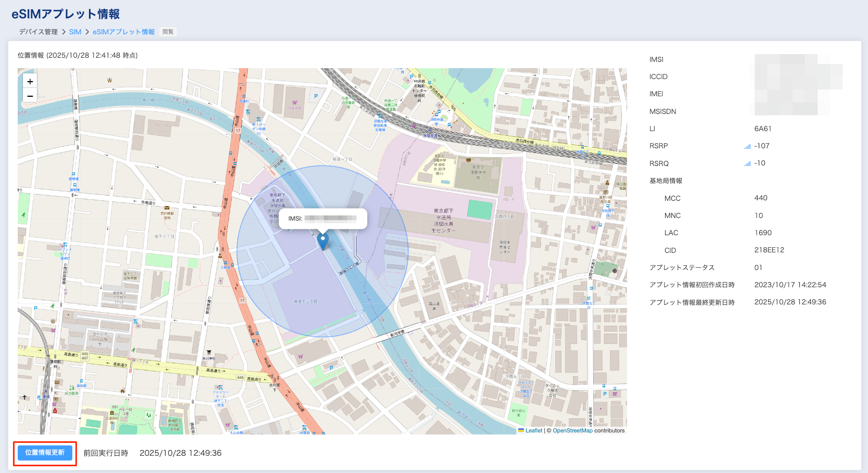Click the parking icon near ベルクス

tap(315, 96)
